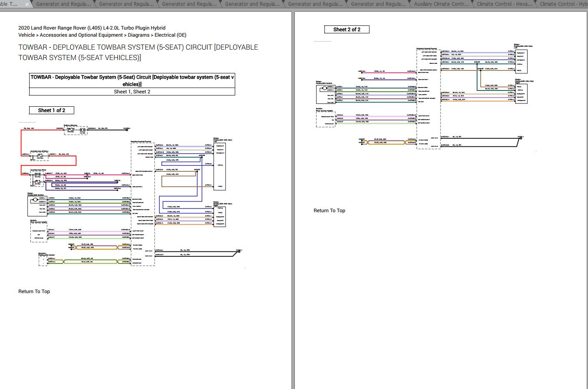Open Sheet 2 from the title table

coord(143,91)
